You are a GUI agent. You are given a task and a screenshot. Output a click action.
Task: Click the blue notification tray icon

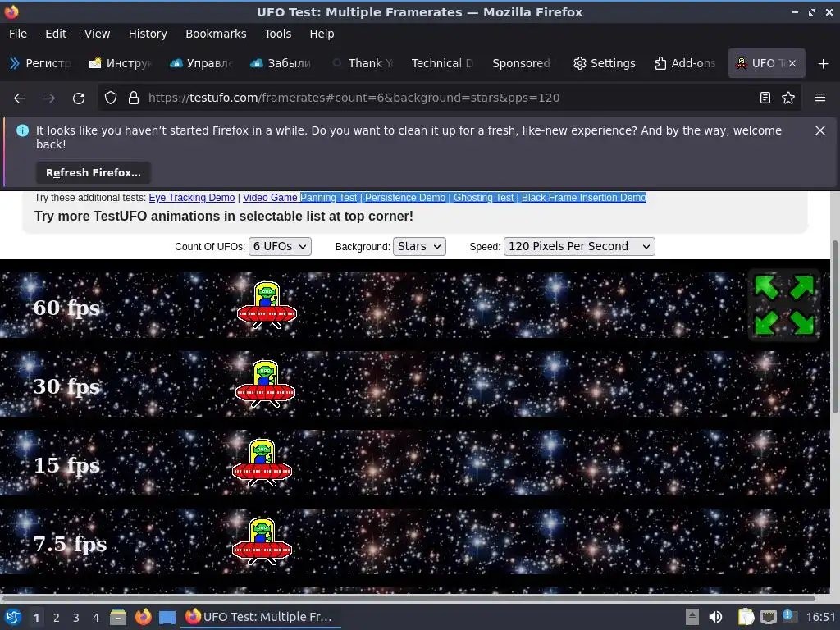point(788,615)
